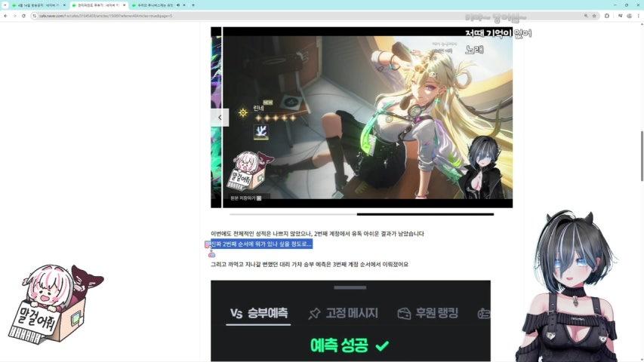644x362 pixels.
Task: Click the 원본 저장하기 save-original button
Action: 245,198
